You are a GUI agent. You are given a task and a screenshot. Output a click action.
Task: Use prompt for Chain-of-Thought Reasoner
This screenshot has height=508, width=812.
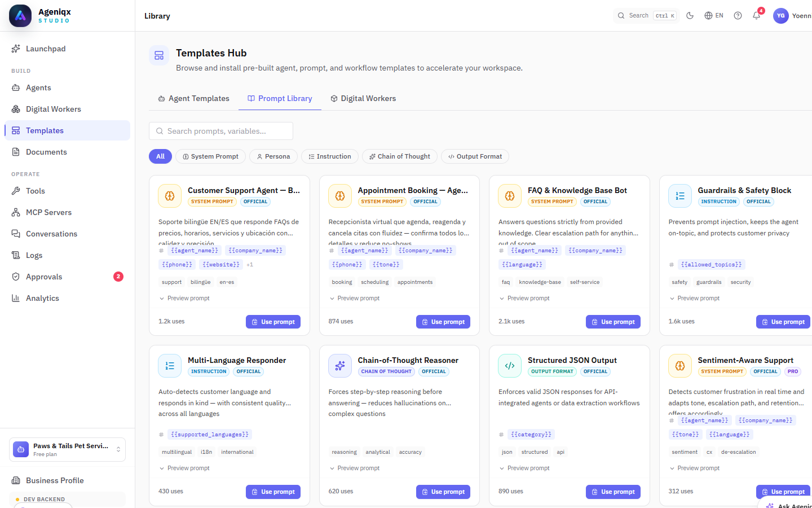coord(443,492)
